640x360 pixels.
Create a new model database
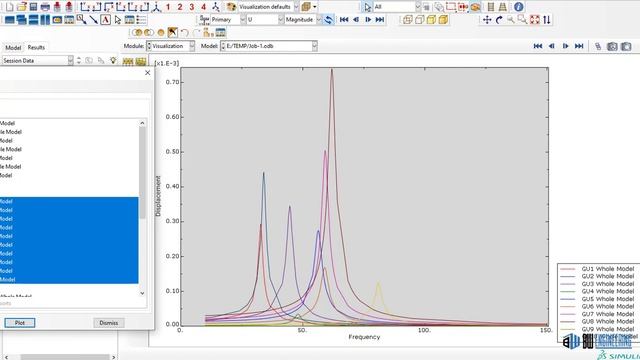9,7
